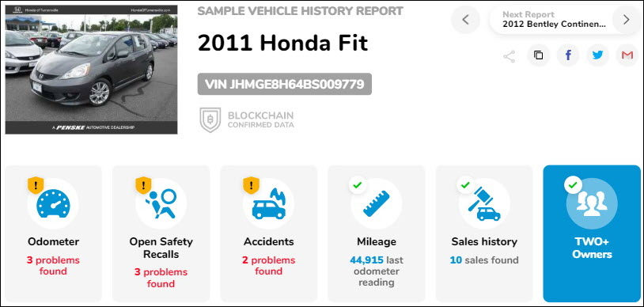Open the Sales history gavel icon
The image size is (644, 307).
pyautogui.click(x=484, y=204)
